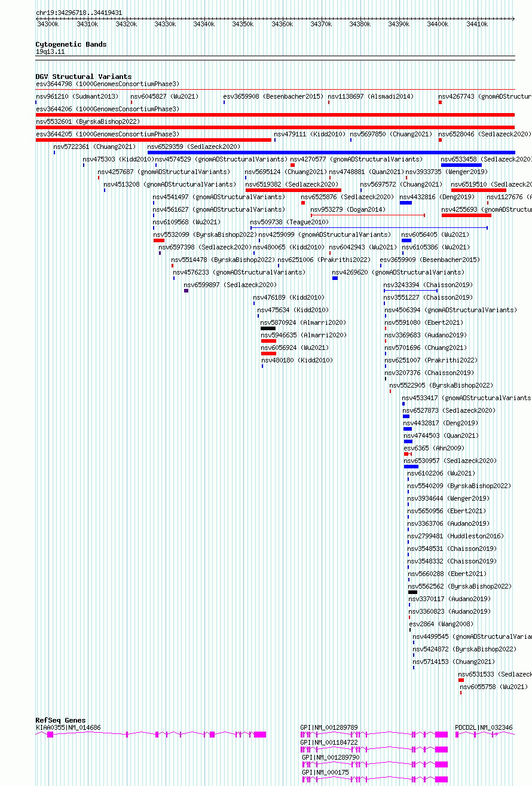This screenshot has height=786, width=532.
Task: Click the blue bar under nsv6533458
Action: tap(461, 165)
